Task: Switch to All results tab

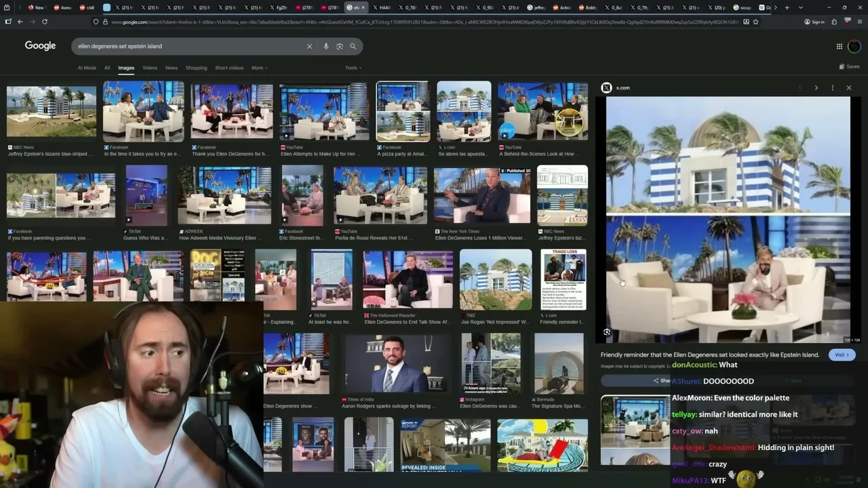Action: coord(107,68)
